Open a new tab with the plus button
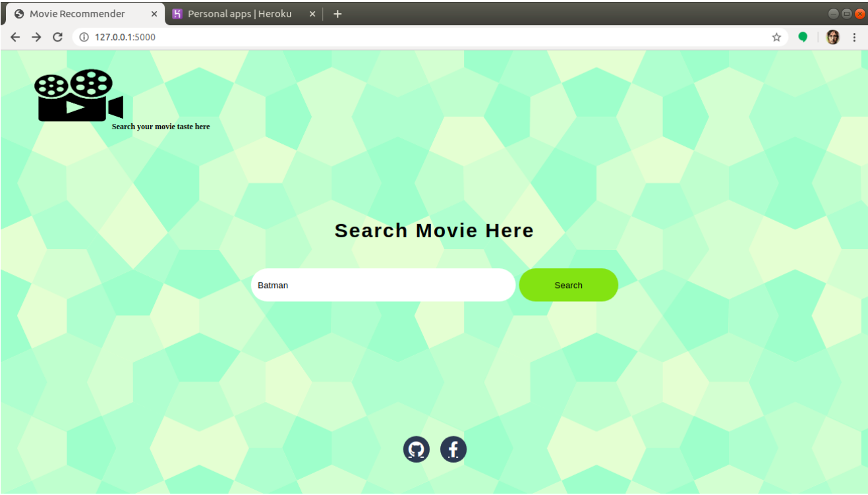Image resolution: width=868 pixels, height=495 pixels. [337, 13]
